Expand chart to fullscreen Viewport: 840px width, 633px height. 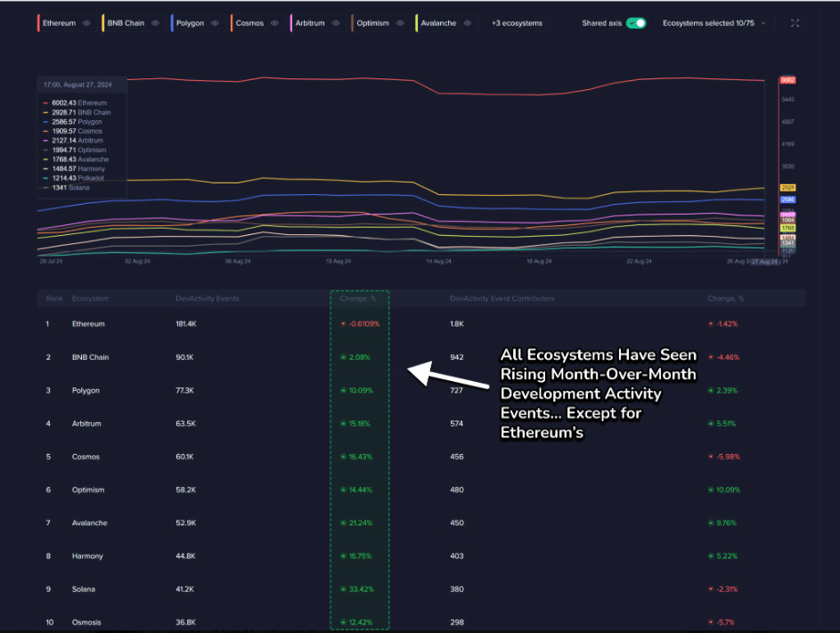[795, 23]
